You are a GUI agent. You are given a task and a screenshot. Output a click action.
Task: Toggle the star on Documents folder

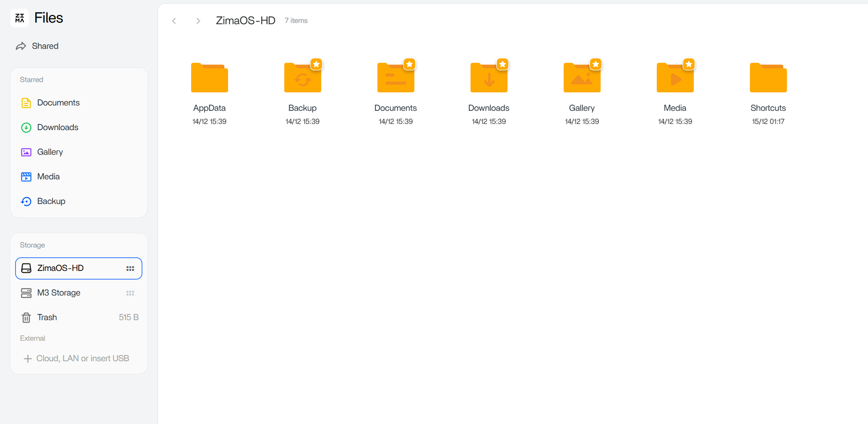click(409, 64)
